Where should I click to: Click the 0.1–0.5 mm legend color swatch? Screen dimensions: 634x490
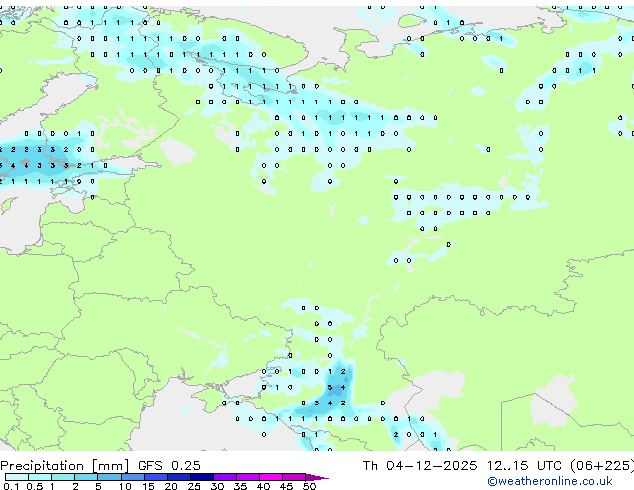click(x=17, y=477)
